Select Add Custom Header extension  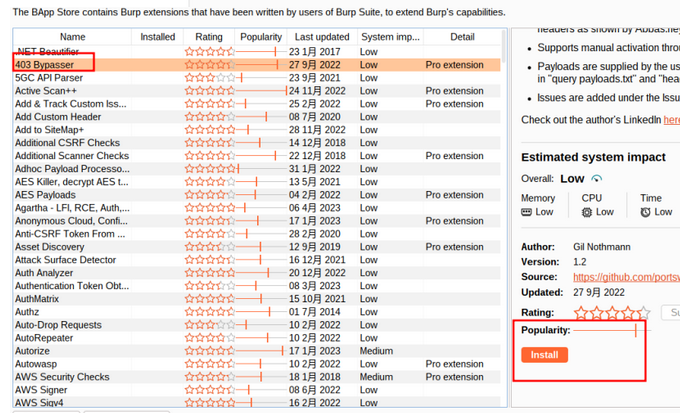[257, 117]
